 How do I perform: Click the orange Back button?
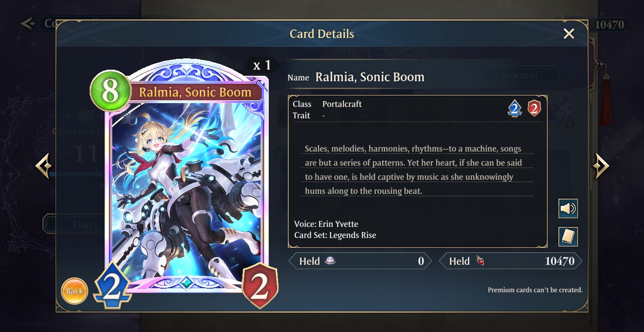pos(74,291)
